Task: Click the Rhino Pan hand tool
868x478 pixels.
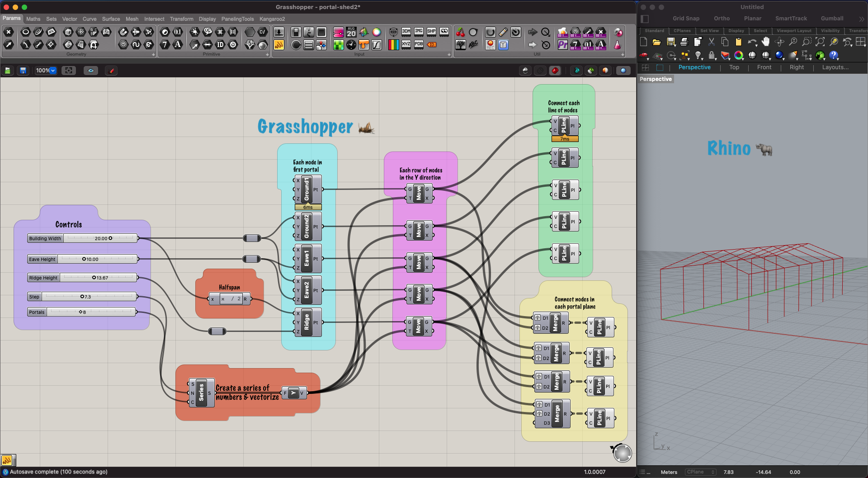Action: tap(765, 42)
